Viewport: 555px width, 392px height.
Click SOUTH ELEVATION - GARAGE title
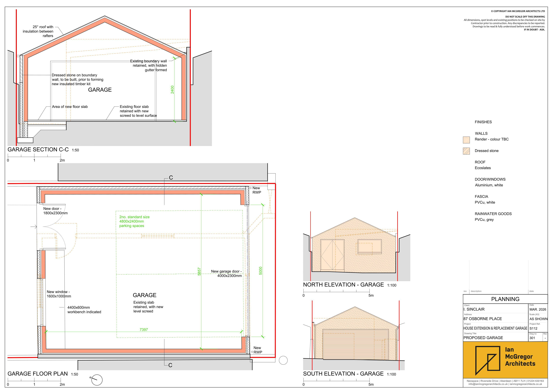point(343,374)
